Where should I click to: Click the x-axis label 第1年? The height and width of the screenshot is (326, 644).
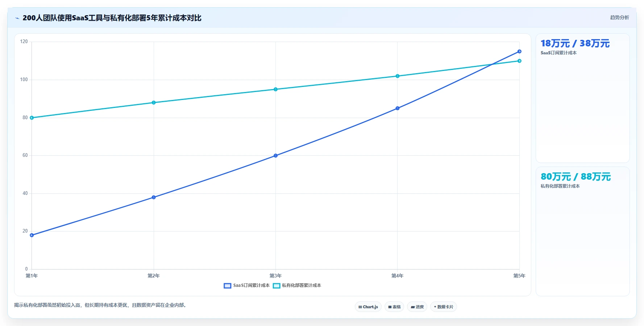(32, 276)
